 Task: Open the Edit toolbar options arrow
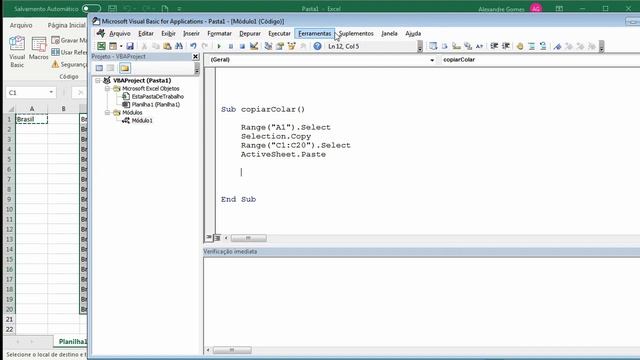pyautogui.click(x=601, y=47)
